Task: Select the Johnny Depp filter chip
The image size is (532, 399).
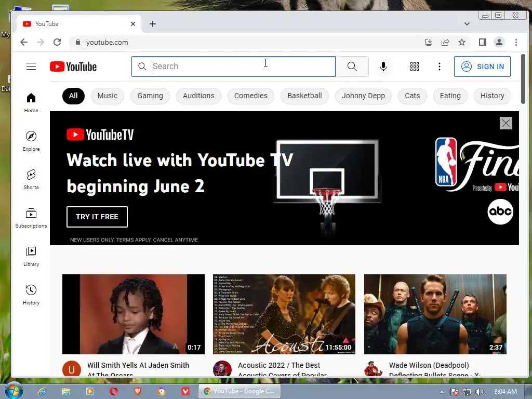Action: click(x=363, y=96)
